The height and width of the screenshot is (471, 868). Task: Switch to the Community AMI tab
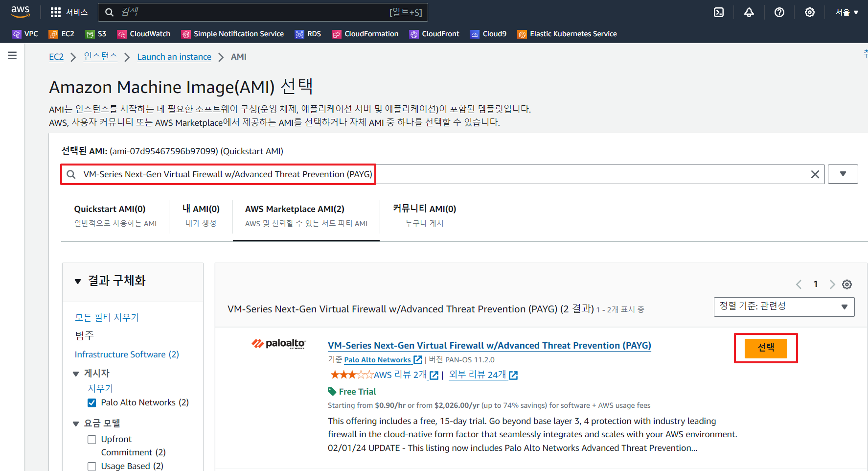coord(424,215)
